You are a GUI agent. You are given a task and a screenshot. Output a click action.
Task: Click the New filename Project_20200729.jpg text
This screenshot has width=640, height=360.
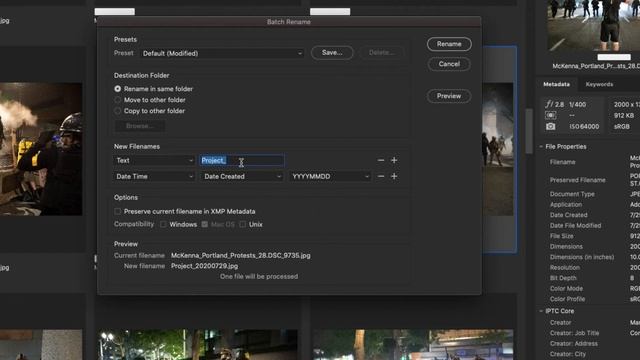click(x=204, y=266)
